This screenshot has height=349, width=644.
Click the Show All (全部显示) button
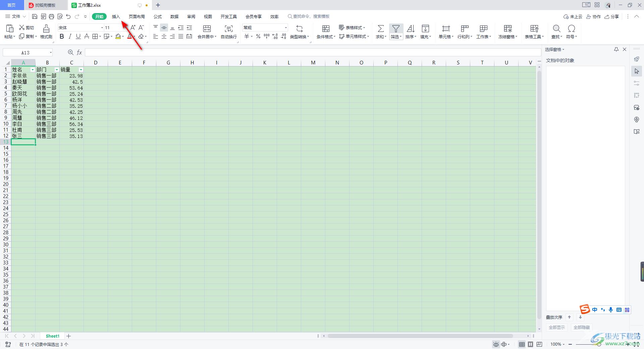pyautogui.click(x=557, y=327)
